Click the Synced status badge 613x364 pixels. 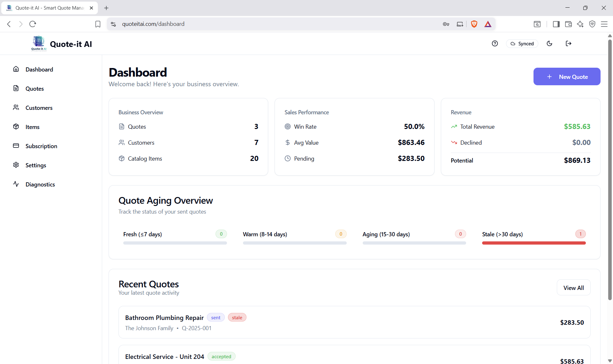522,44
